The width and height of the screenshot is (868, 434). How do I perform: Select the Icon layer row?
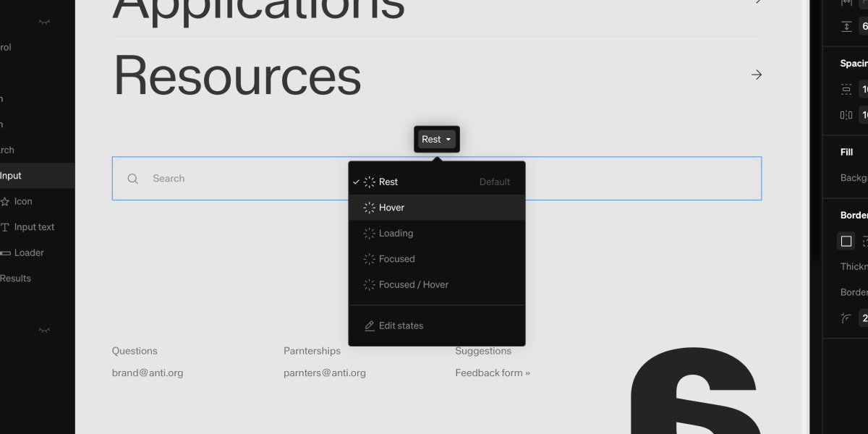37,201
